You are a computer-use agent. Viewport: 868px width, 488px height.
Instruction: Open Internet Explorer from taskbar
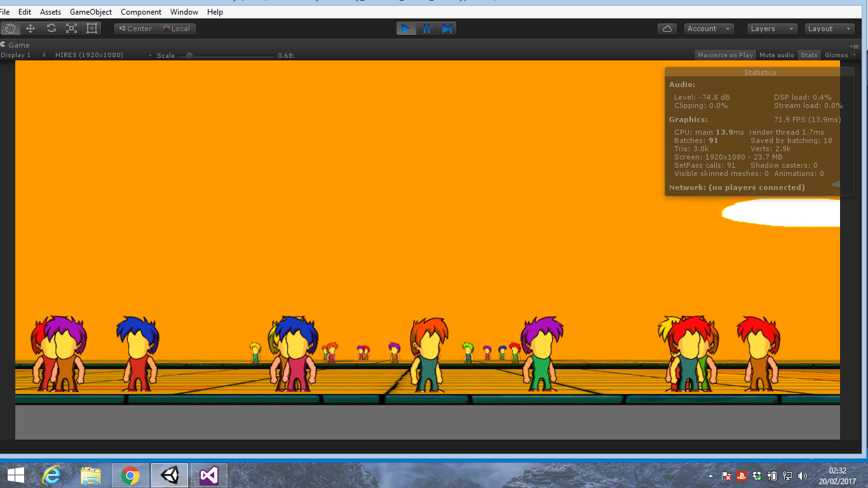(51, 475)
